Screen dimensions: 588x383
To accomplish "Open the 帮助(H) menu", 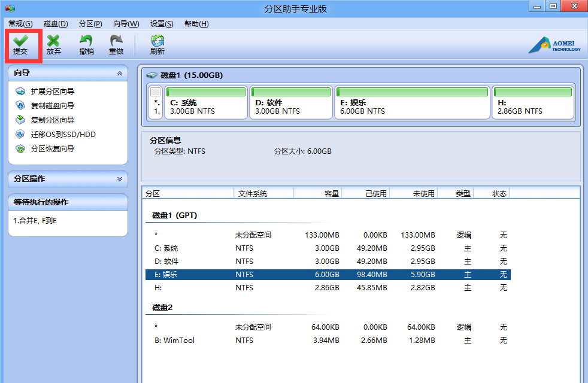I will tap(196, 23).
